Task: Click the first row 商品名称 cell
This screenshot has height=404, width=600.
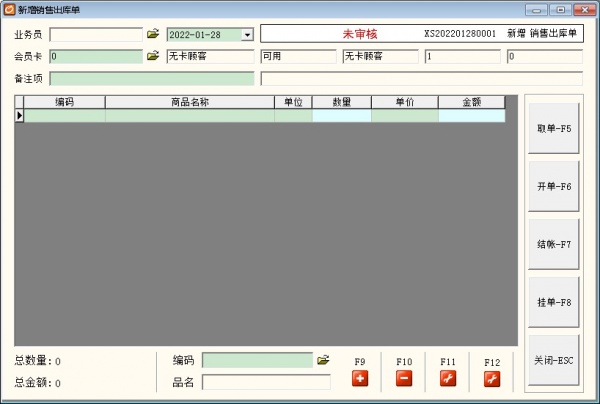Action: pos(190,116)
